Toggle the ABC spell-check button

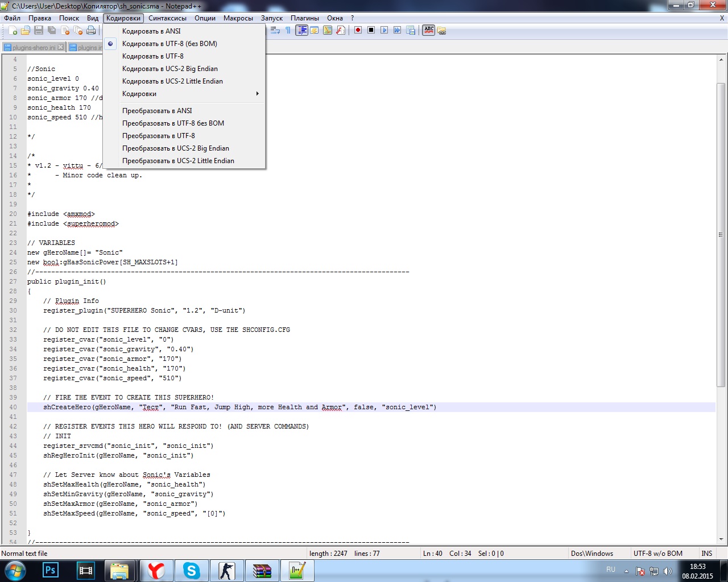point(429,30)
